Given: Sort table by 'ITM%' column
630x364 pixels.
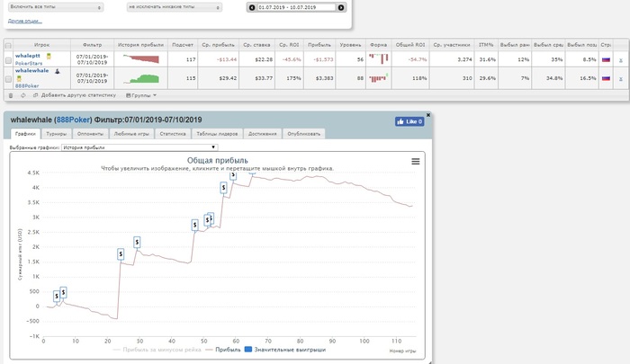Looking at the screenshot, I should (x=486, y=45).
